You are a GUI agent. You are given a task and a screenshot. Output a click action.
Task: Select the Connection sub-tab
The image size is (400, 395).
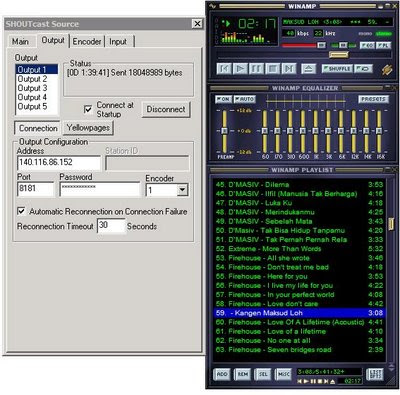click(38, 128)
